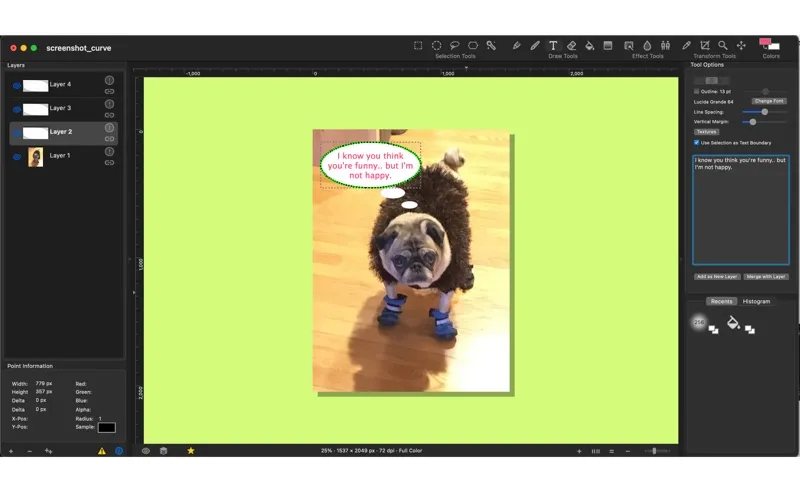Click the black Sample color swatch

pos(107,428)
